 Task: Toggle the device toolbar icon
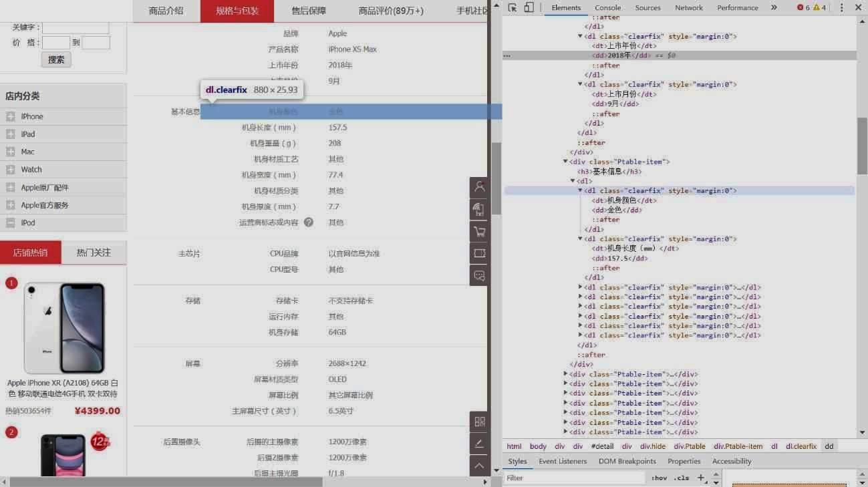tap(529, 7)
